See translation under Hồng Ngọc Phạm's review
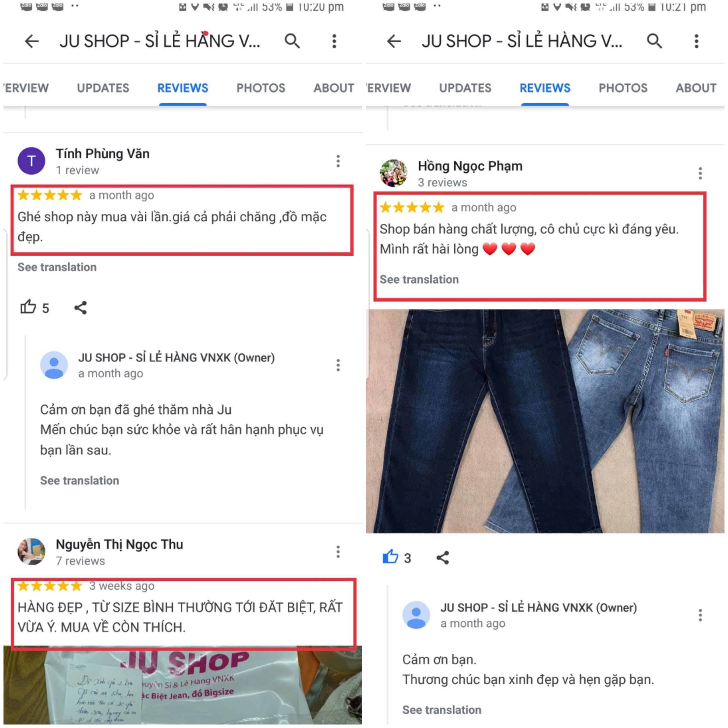Screen dimensions: 728x728 pos(419,279)
